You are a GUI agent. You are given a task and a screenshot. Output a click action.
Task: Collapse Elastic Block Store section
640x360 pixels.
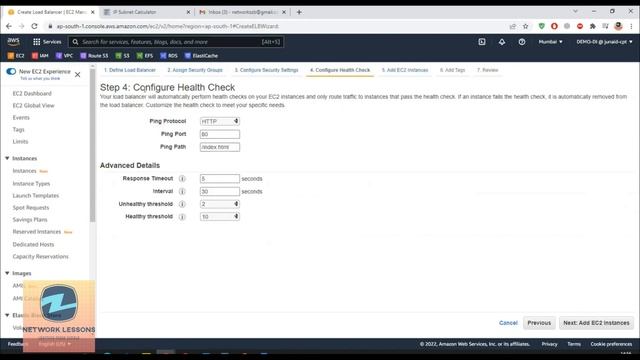point(7,315)
